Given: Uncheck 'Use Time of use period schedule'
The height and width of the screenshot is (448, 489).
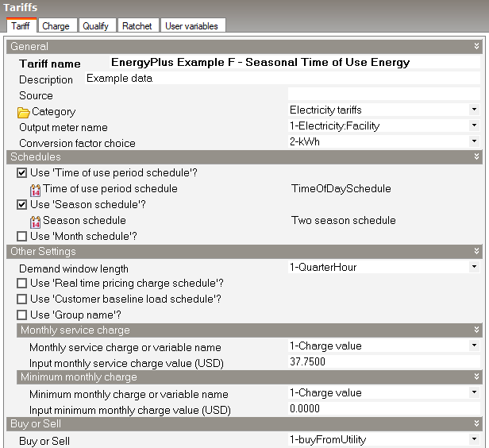Looking at the screenshot, I should [22, 173].
